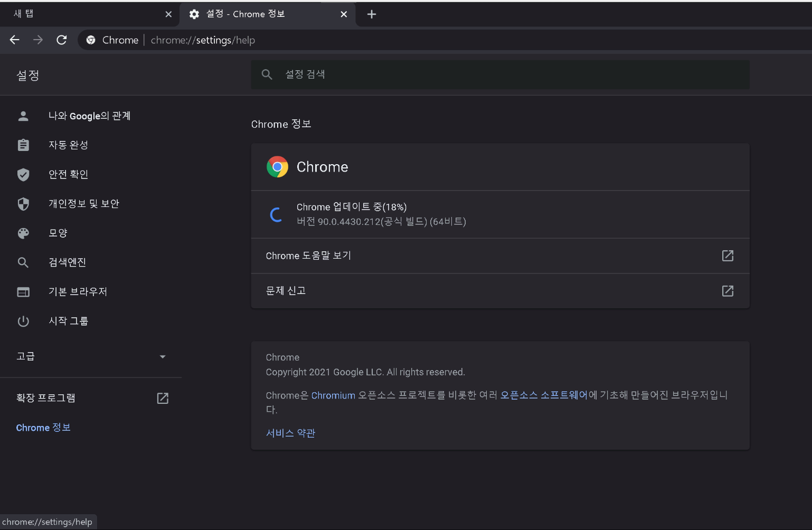Select the 설정 - Chrome 정보 tab
The width and height of the screenshot is (812, 530).
click(268, 14)
